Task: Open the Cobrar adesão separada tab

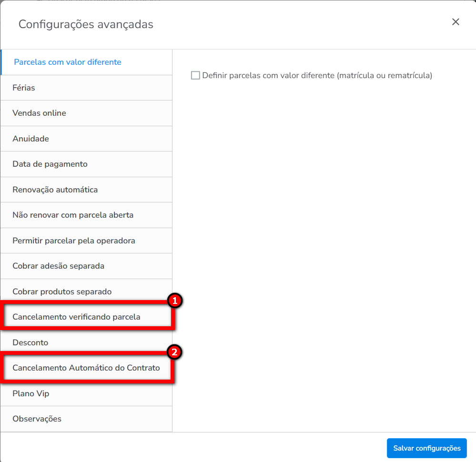Action: point(59,266)
